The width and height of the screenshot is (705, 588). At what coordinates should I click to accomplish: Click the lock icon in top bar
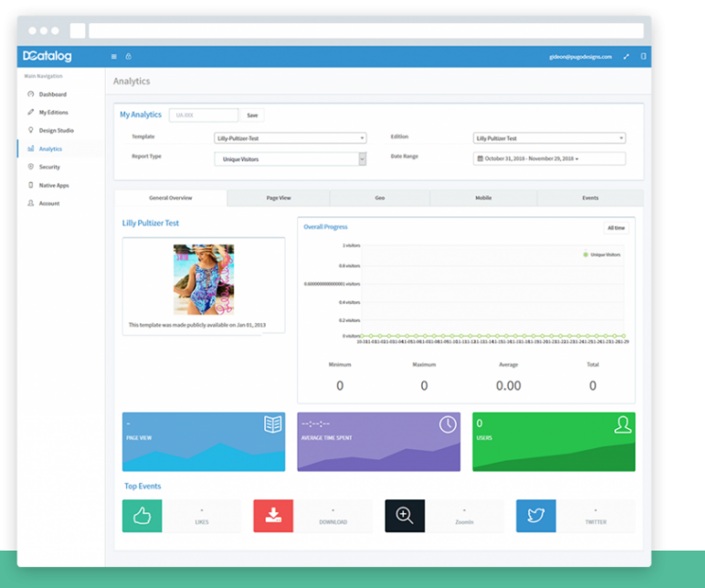coord(128,57)
